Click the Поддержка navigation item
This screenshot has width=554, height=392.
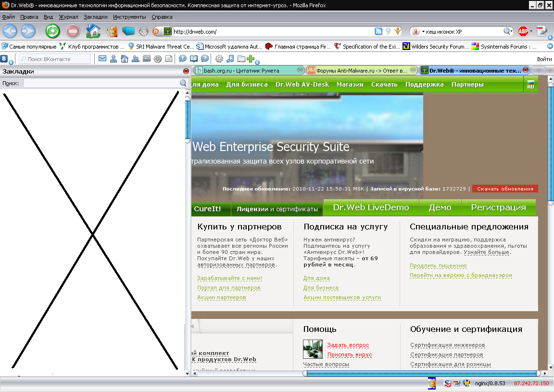(424, 85)
